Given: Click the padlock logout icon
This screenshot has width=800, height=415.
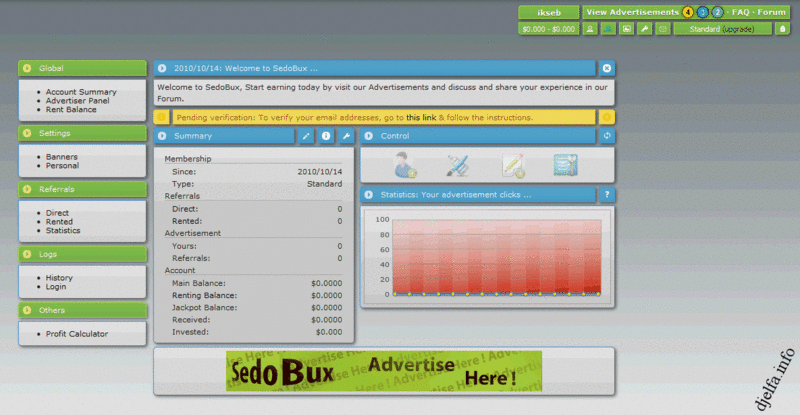Looking at the screenshot, I should click(x=783, y=29).
